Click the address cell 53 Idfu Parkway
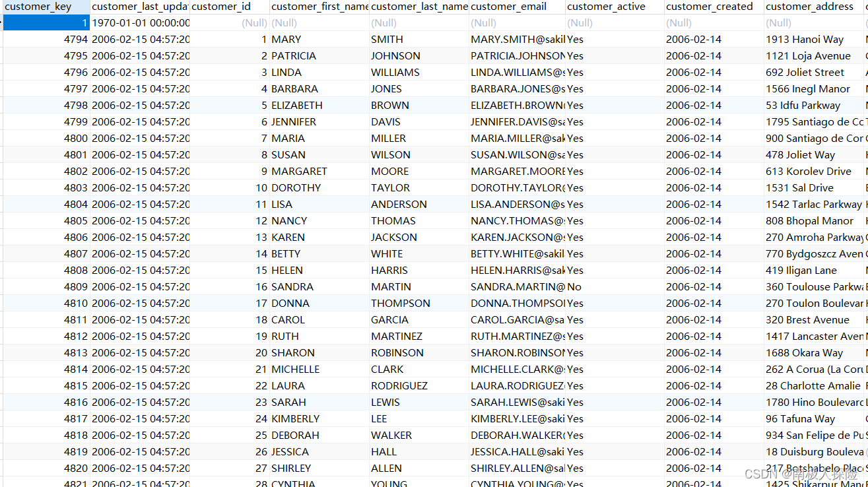The width and height of the screenshot is (868, 487). 814,105
